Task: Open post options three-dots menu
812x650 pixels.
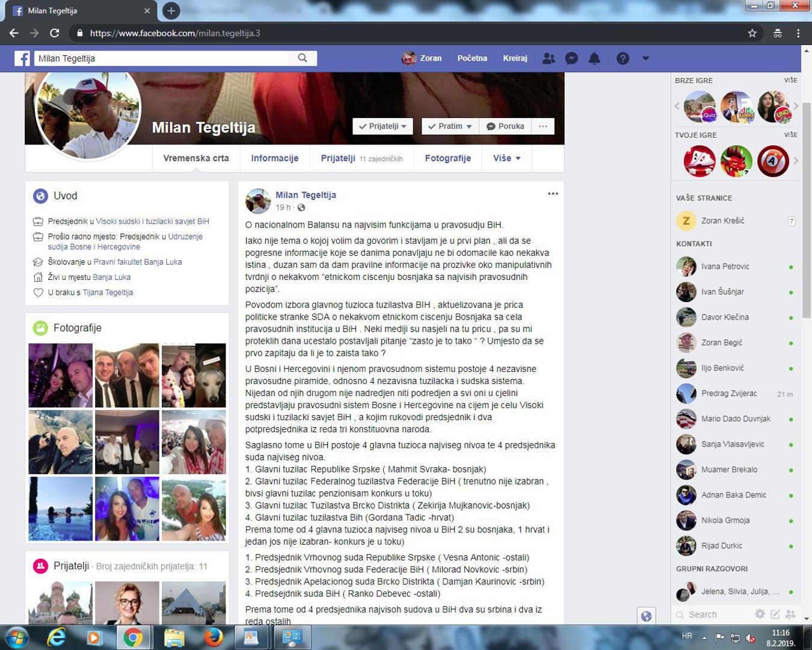Action: pyautogui.click(x=553, y=194)
